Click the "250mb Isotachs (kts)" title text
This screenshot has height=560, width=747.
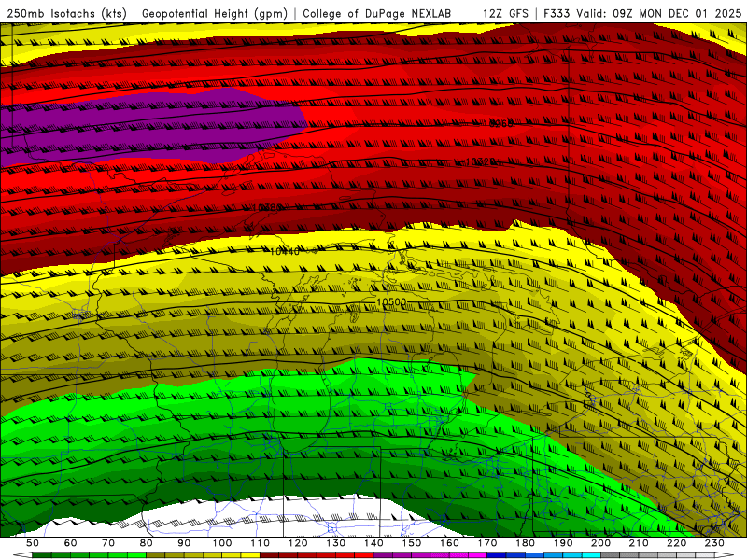tap(67, 13)
